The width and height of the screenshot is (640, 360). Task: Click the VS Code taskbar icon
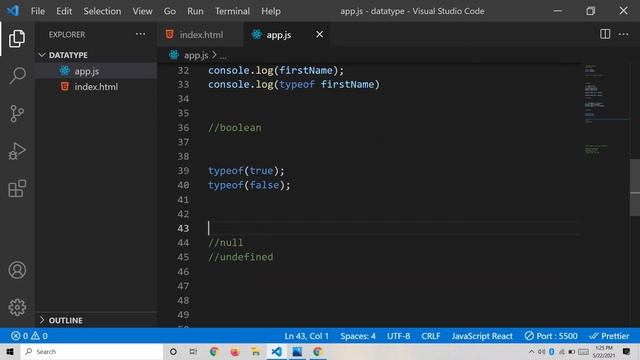point(276,351)
